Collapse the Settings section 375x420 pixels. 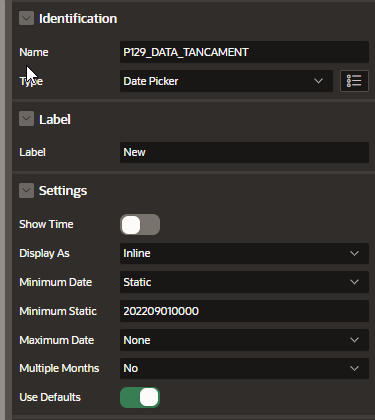(26, 190)
